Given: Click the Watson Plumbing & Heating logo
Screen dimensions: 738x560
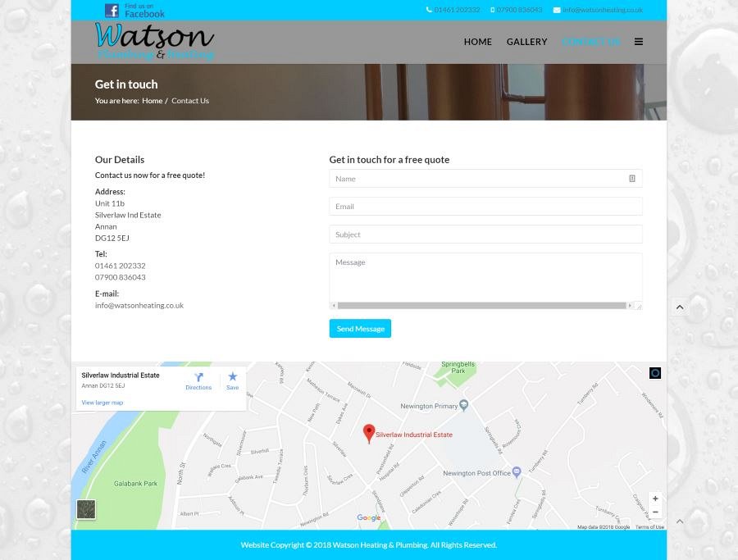Looking at the screenshot, I should point(154,41).
